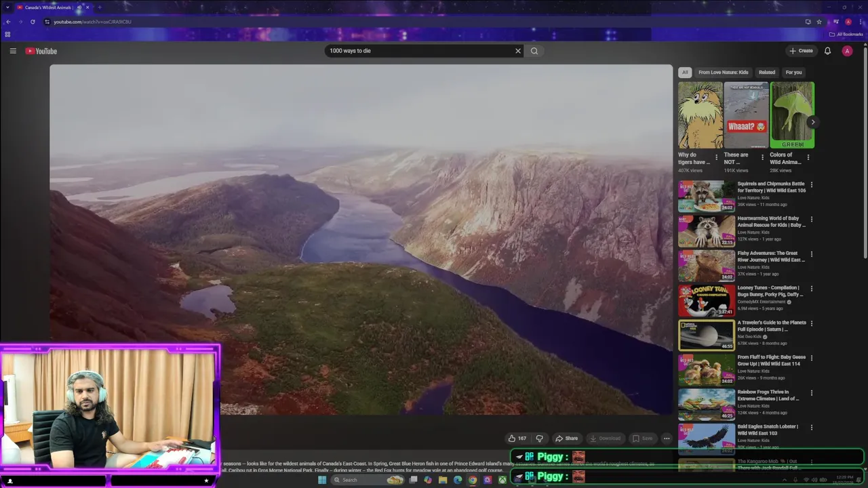Image resolution: width=868 pixels, height=488 pixels.
Task: Open options for 'These are NOT' short
Action: [762, 157]
